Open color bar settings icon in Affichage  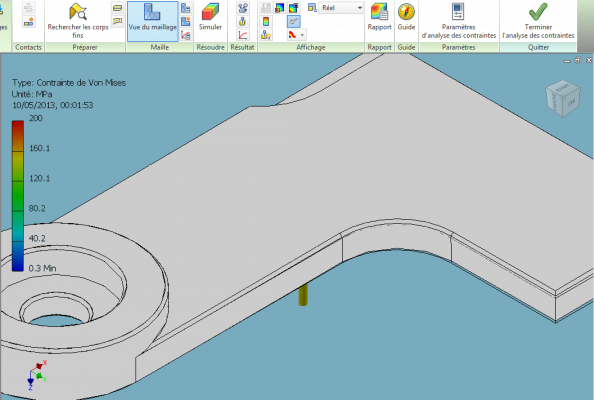[280, 8]
